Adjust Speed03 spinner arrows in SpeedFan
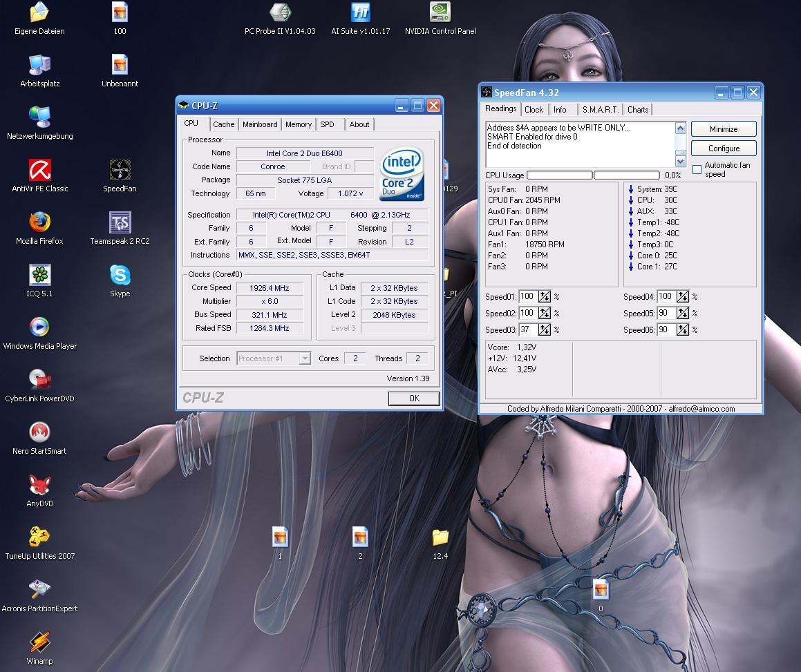801x672 pixels. coord(545,330)
